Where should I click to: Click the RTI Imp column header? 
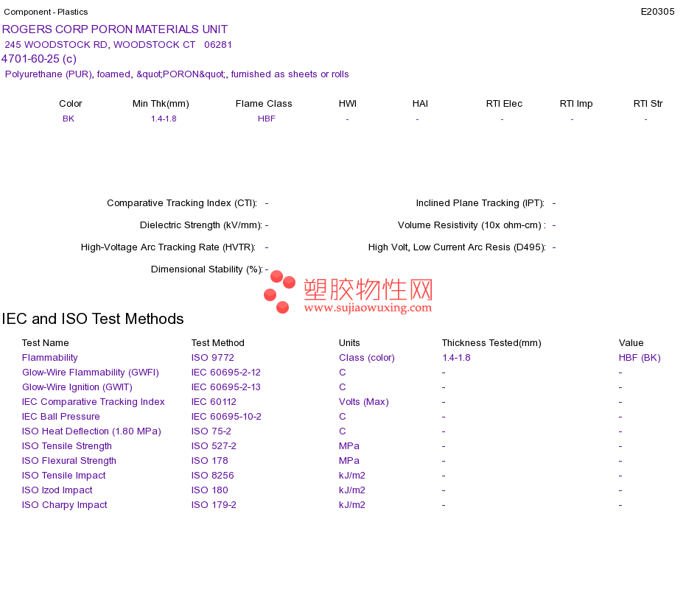pyautogui.click(x=576, y=104)
